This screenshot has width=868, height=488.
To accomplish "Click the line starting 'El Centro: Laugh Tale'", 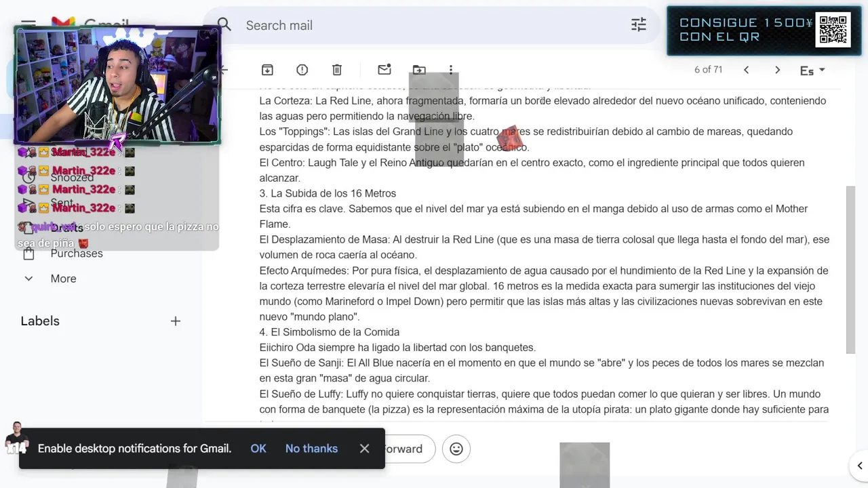I will [532, 170].
